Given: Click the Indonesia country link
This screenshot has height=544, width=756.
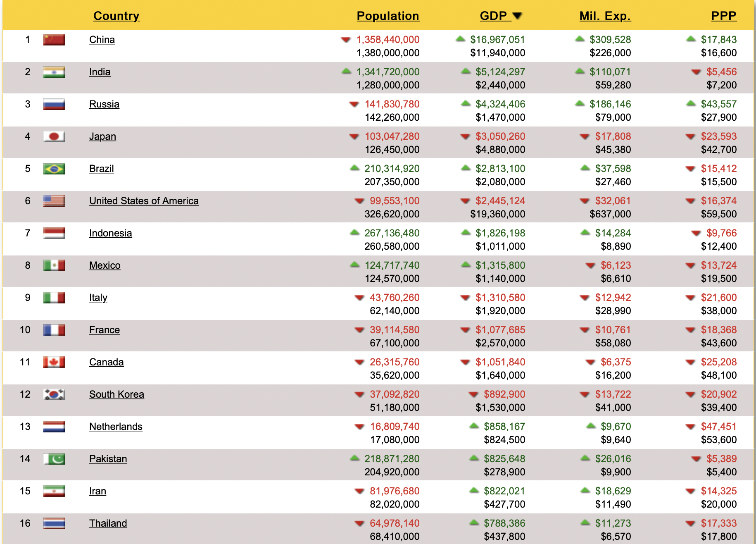Looking at the screenshot, I should coord(110,233).
